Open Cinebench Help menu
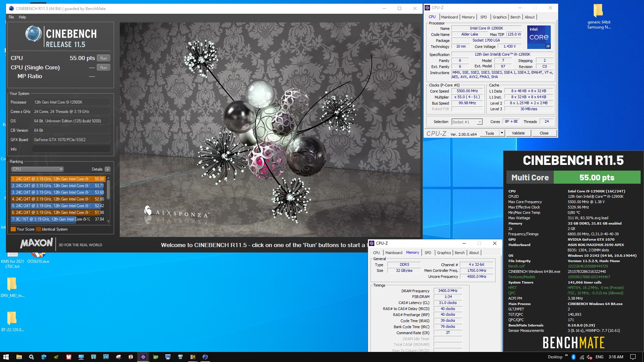Screen dimensions: 644x362 [x=22, y=17]
